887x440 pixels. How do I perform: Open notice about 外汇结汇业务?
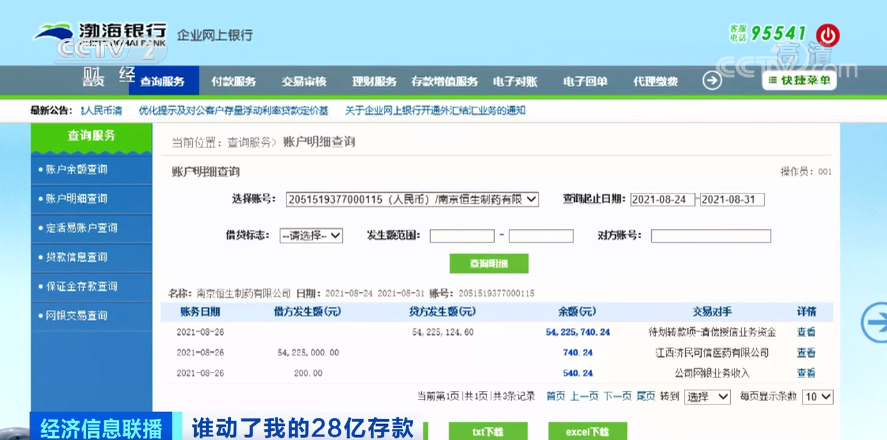[435, 111]
